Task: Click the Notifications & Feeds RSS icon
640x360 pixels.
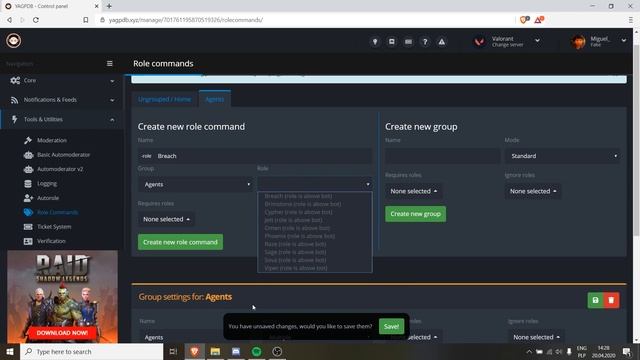Action: tap(15, 100)
